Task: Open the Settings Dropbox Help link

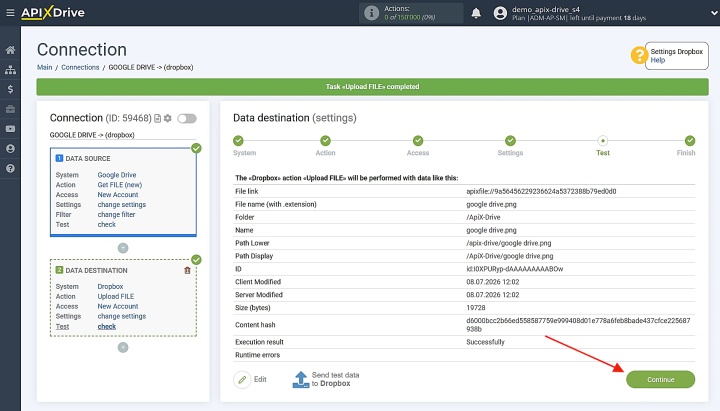Action: (658, 60)
